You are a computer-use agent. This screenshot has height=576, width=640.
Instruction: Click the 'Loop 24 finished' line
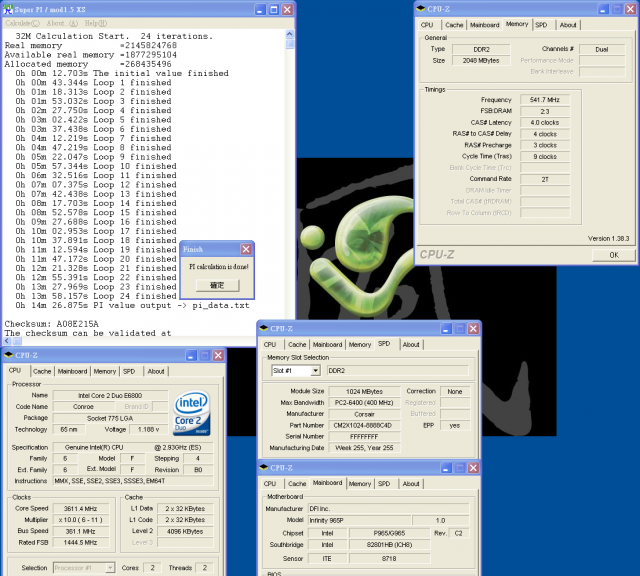click(96, 296)
